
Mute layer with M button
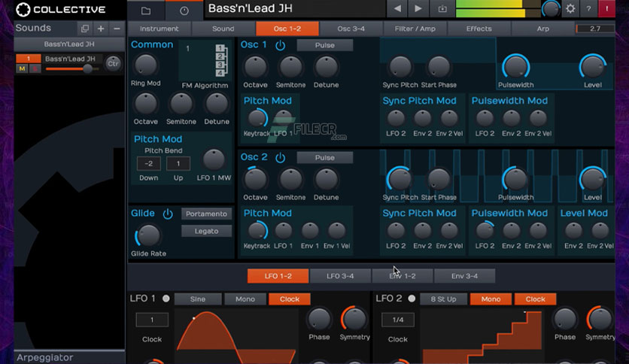[x=22, y=68]
